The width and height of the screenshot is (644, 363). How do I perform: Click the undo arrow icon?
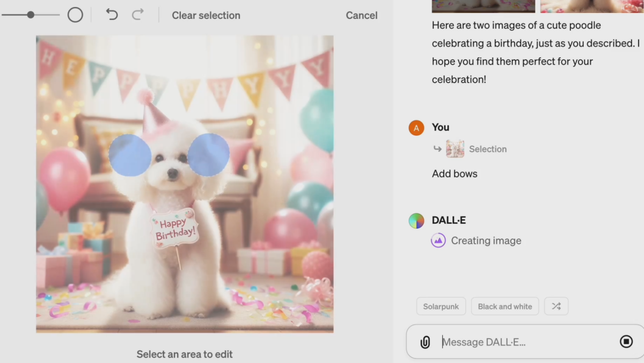[x=112, y=14]
